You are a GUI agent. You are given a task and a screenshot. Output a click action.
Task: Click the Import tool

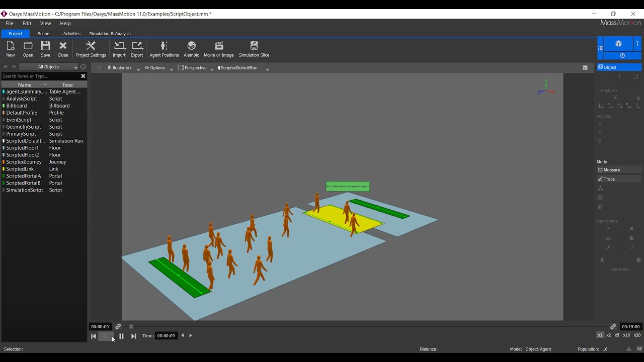119,49
